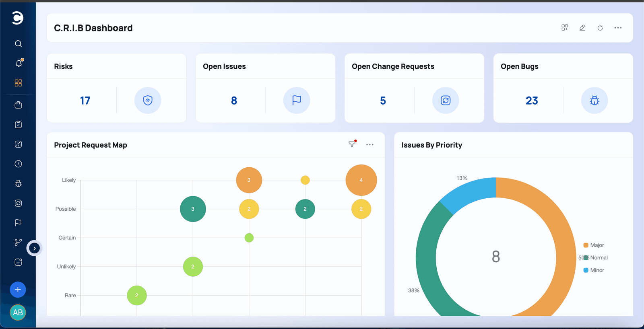644x329 pixels.
Task: Expand the sidebar with the arrow button
Action: pos(35,249)
